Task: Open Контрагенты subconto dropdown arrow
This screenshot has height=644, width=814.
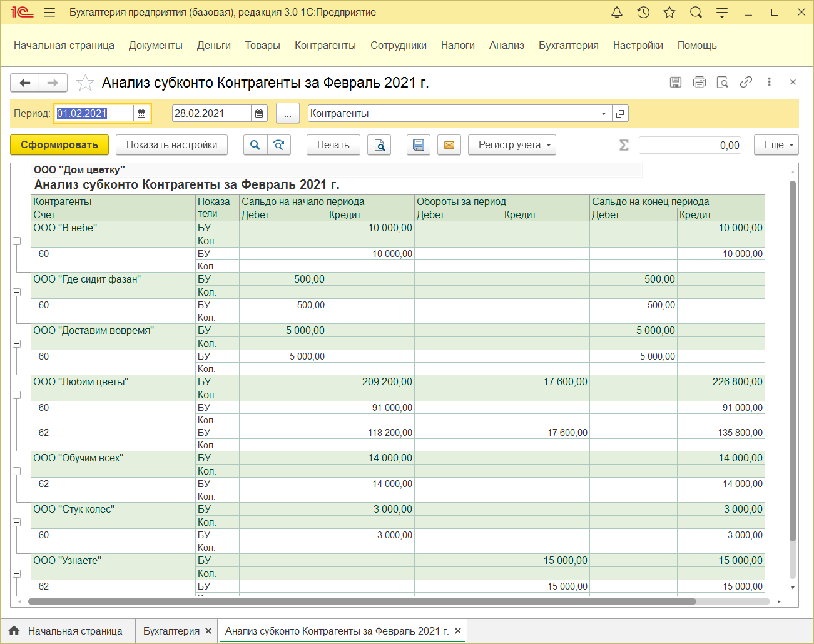Action: point(604,113)
